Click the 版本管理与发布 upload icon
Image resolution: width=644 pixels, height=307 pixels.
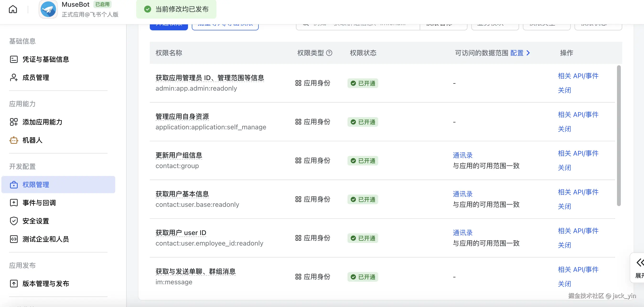click(x=14, y=284)
